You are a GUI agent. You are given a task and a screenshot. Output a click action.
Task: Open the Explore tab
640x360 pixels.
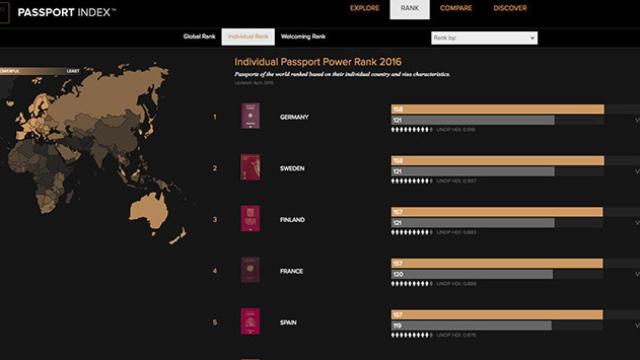[x=364, y=8]
